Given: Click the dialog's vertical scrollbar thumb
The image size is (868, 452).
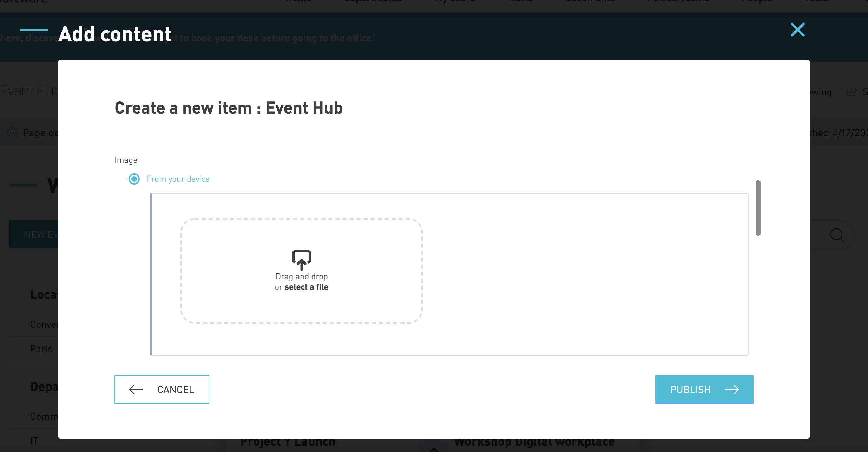Looking at the screenshot, I should [758, 208].
